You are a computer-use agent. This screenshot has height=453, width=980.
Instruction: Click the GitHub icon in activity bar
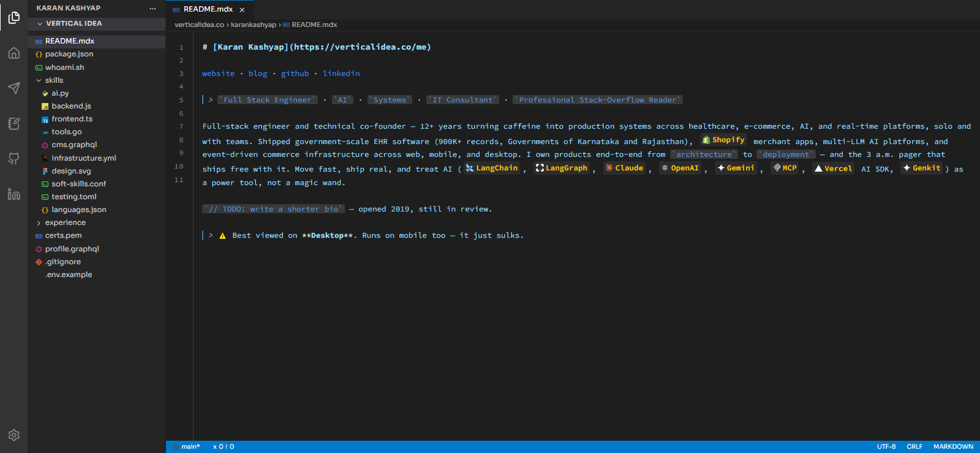(x=13, y=159)
